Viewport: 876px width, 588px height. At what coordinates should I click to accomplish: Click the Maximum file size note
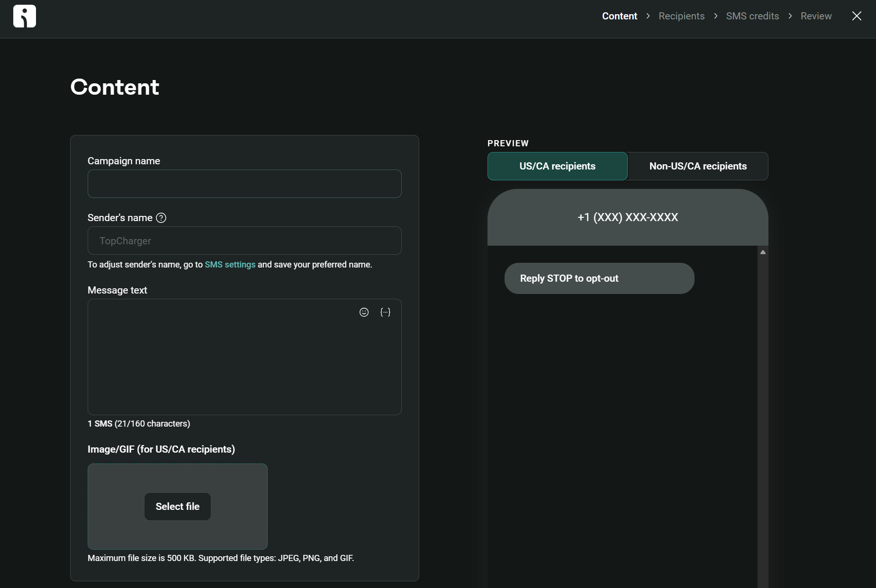(221, 558)
